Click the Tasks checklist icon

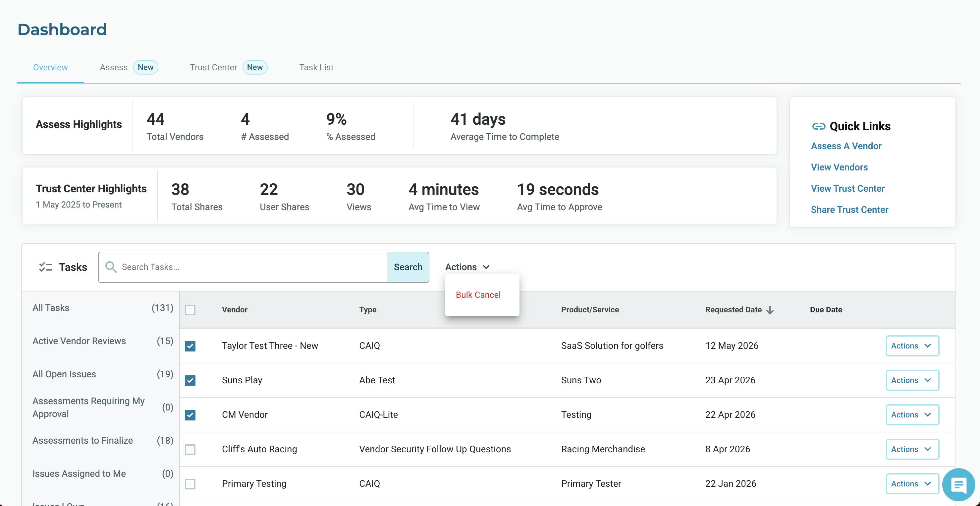[46, 267]
